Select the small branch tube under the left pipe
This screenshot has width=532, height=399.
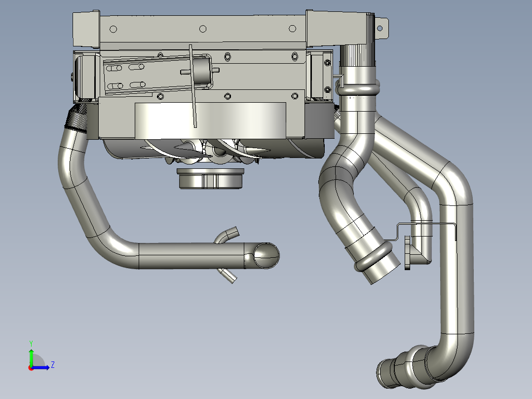coord(227,276)
